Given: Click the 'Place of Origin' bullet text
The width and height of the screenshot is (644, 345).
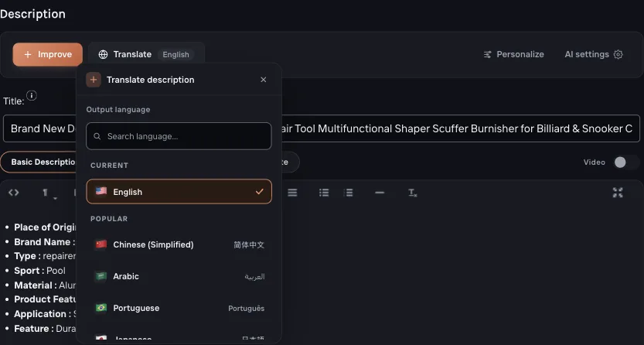Looking at the screenshot, I should coord(45,227).
